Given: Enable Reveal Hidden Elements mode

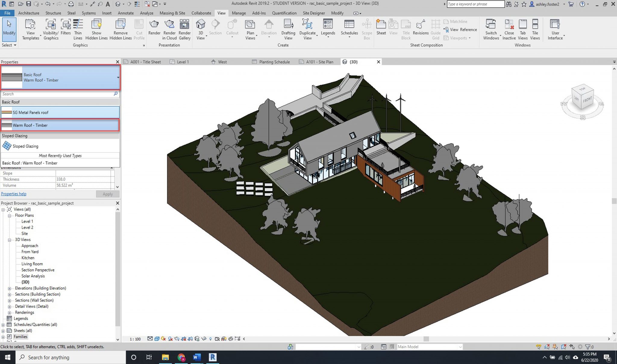Looking at the screenshot, I should click(210, 339).
